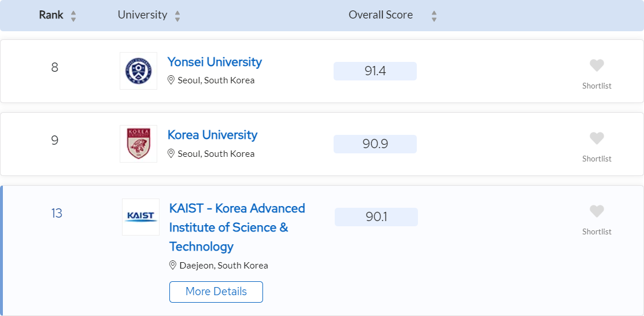Shortlist Yonsei University with heart icon

(597, 65)
